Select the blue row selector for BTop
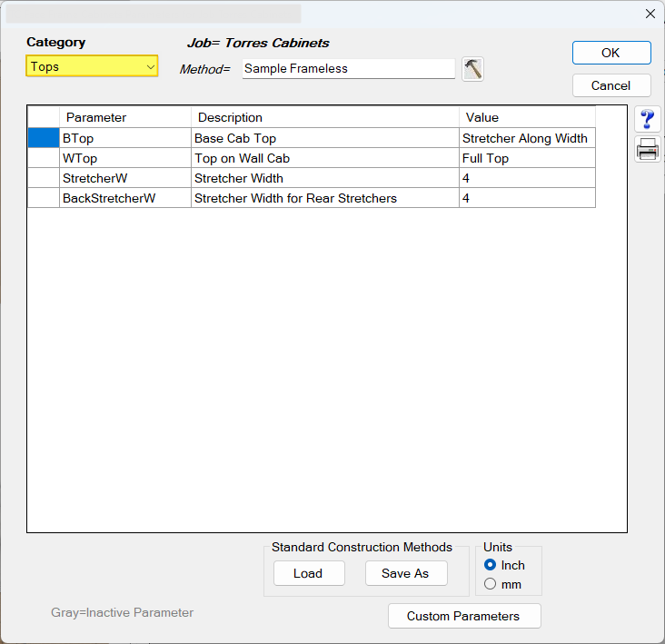 coord(43,138)
